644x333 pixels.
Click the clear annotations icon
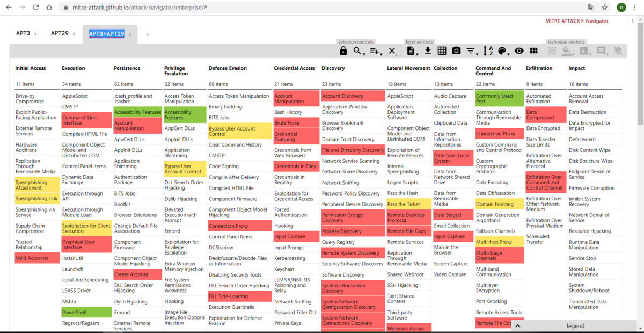[x=618, y=50]
